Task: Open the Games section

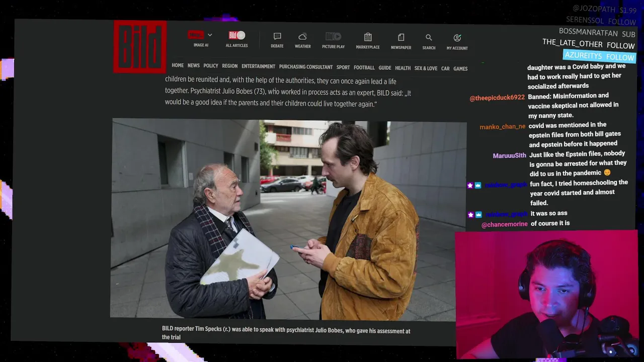Action: click(460, 68)
